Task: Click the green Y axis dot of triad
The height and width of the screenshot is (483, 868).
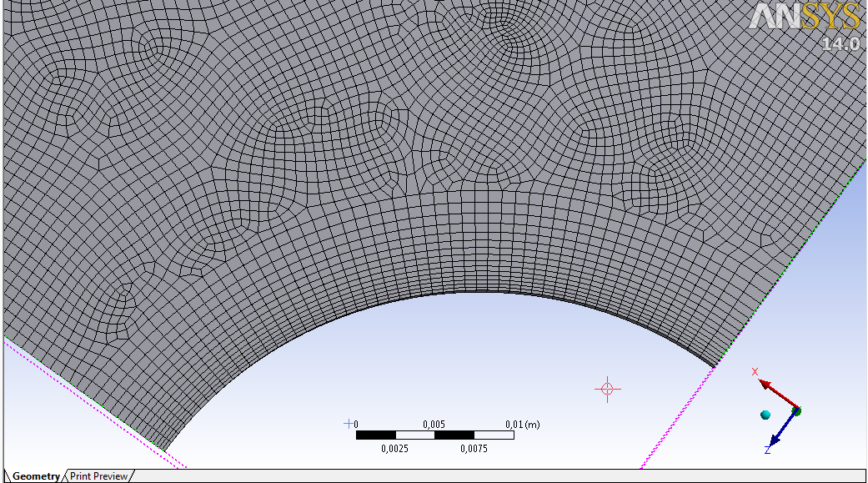Action: [796, 411]
